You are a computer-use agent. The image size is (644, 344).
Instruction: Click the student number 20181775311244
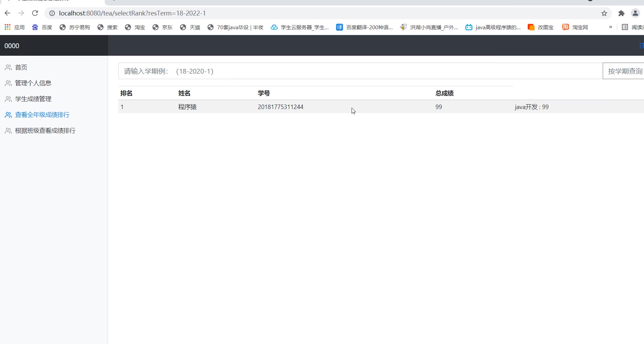(x=280, y=107)
